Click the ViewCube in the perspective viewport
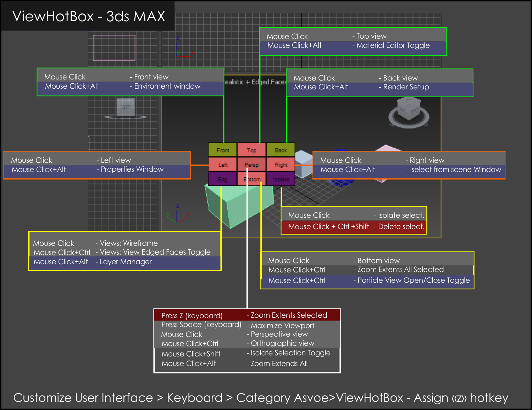The image size is (532, 410). coord(409,112)
